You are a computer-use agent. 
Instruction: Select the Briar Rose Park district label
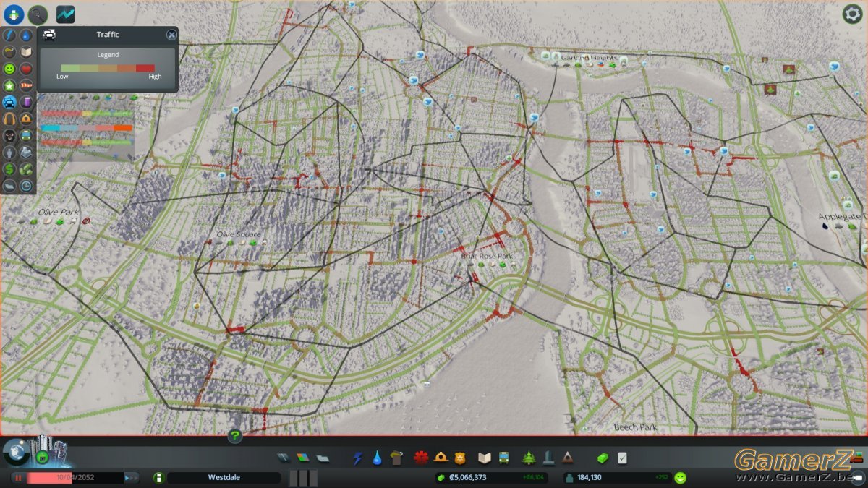tap(487, 256)
